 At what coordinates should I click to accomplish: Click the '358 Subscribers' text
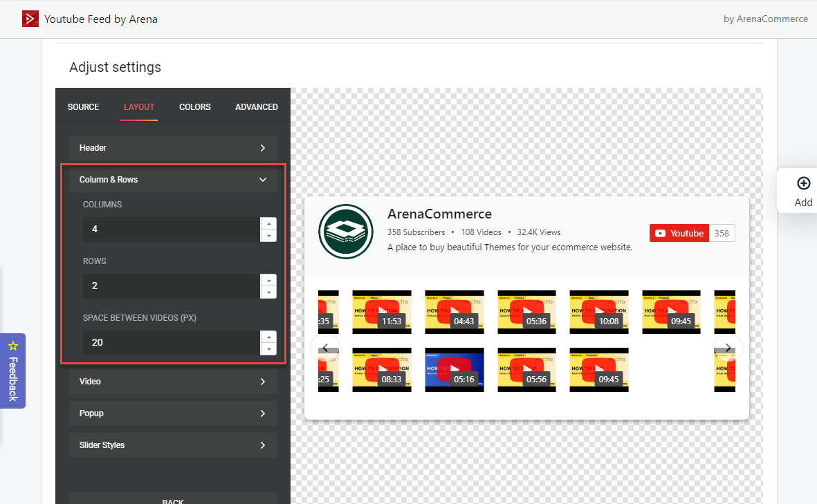[416, 232]
